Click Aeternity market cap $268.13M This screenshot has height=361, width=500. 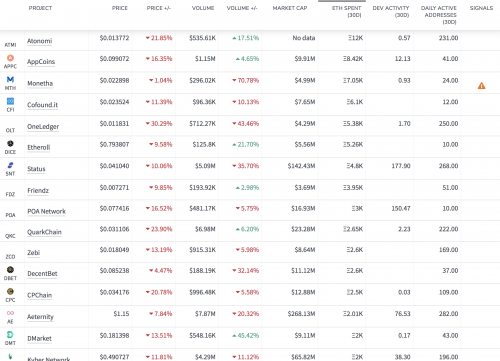coord(301,314)
